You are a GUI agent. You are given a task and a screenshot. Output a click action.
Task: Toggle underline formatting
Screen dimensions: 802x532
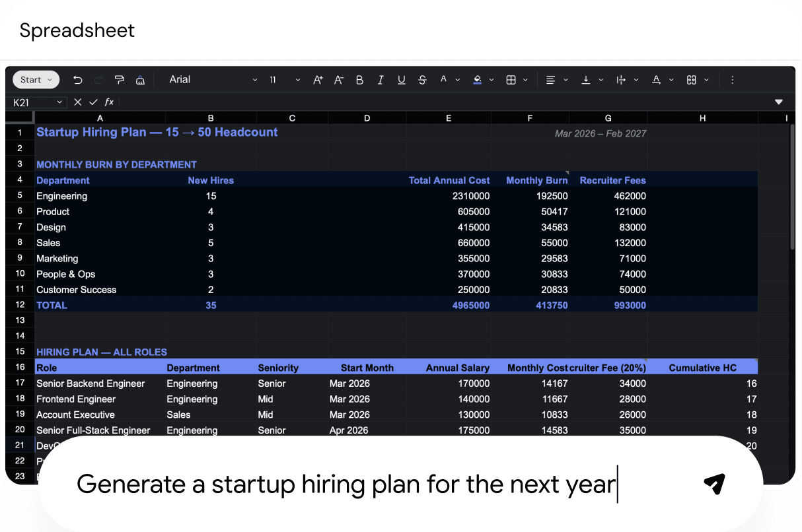tap(401, 80)
